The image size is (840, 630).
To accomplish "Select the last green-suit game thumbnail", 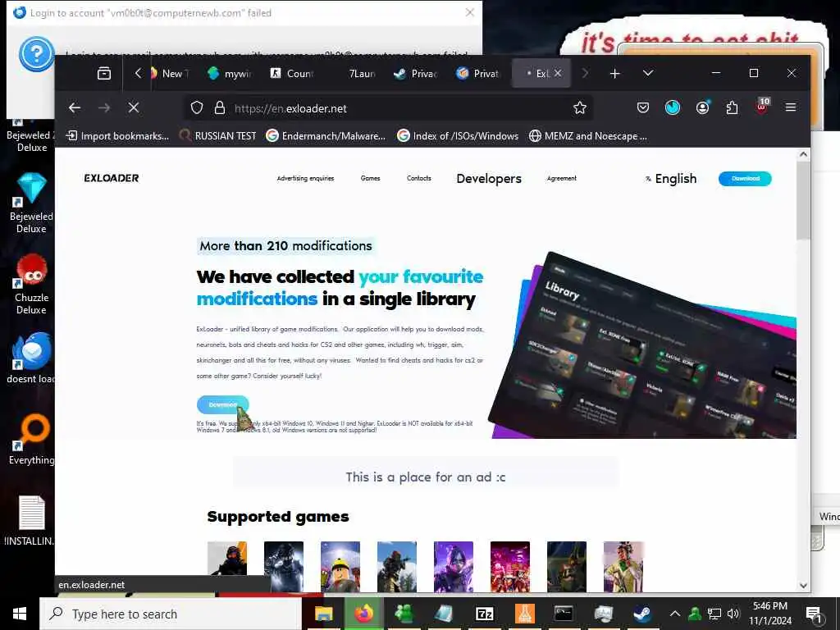I will [623, 566].
